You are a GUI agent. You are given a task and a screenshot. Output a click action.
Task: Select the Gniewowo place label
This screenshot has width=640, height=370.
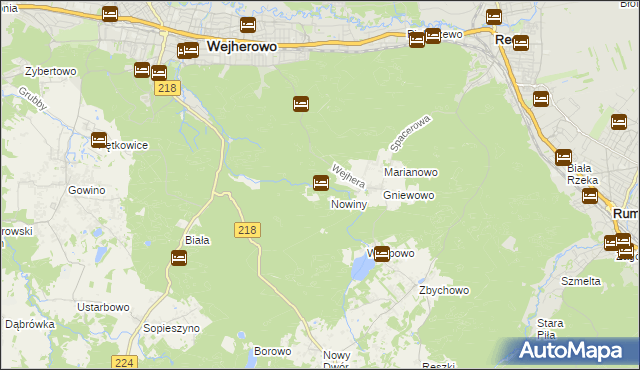click(x=409, y=195)
